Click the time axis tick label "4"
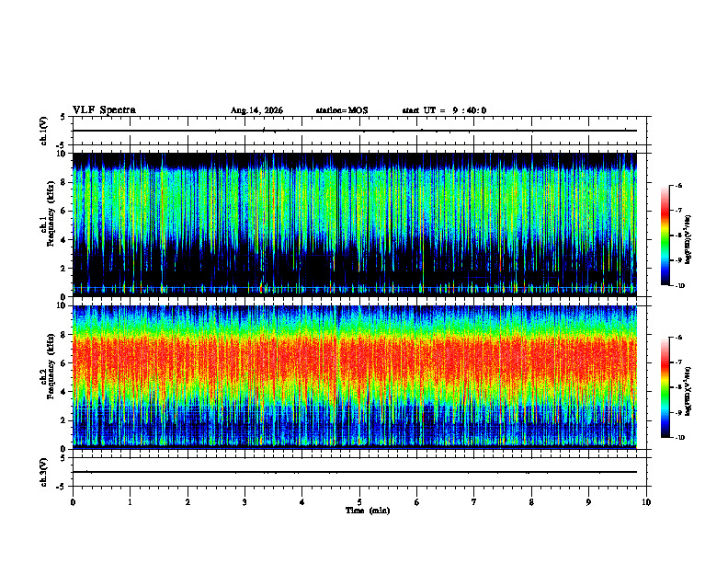 (x=302, y=502)
